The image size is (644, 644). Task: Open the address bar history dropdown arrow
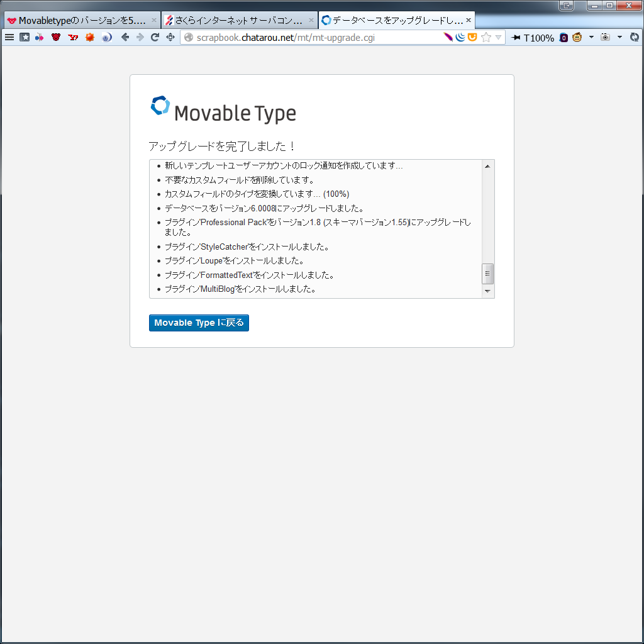click(x=498, y=37)
